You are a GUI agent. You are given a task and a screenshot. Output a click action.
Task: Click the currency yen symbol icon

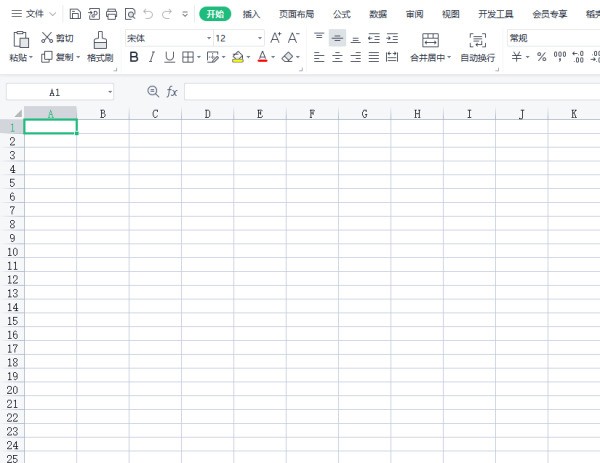tap(517, 57)
